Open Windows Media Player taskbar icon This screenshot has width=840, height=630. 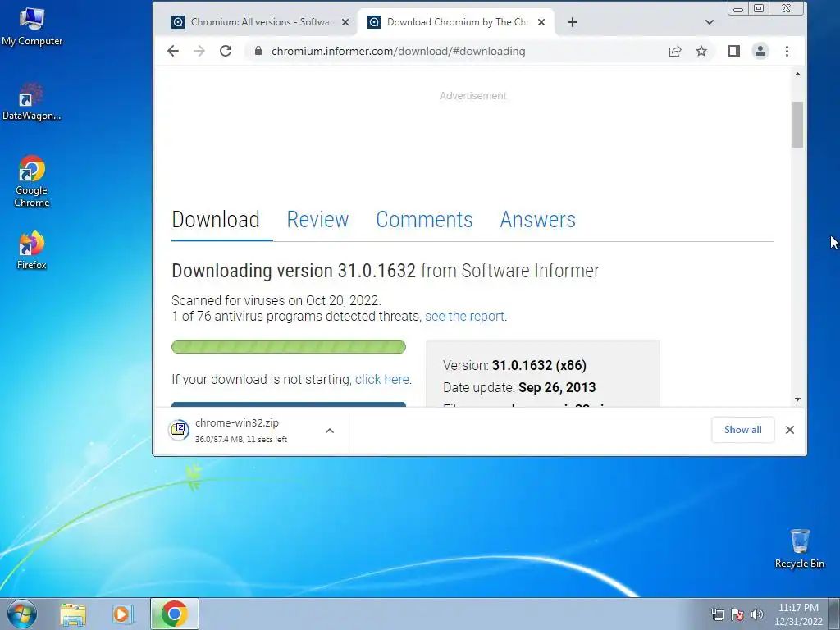123,614
